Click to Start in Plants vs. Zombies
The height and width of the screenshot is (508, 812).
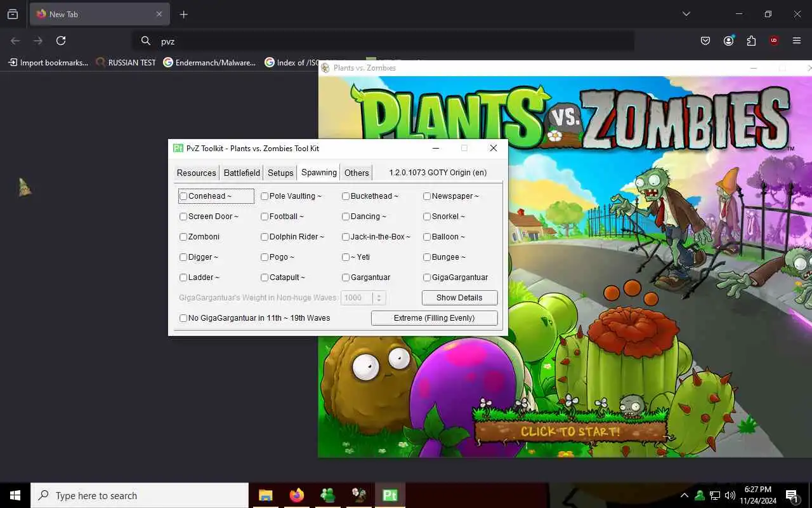(570, 431)
